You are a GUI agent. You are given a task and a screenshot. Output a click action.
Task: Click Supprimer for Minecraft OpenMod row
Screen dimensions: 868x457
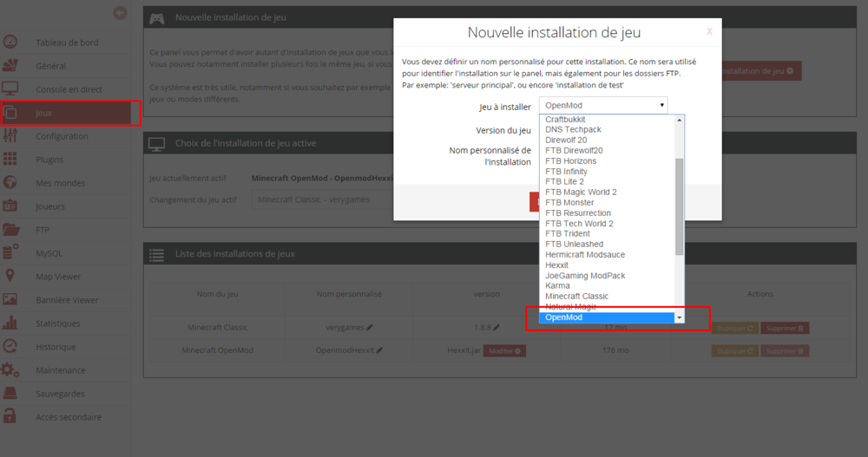(x=785, y=351)
